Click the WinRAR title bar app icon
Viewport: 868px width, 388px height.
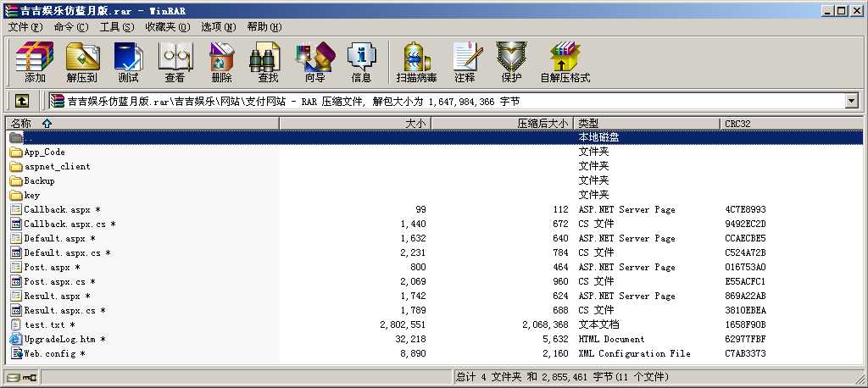[10, 10]
